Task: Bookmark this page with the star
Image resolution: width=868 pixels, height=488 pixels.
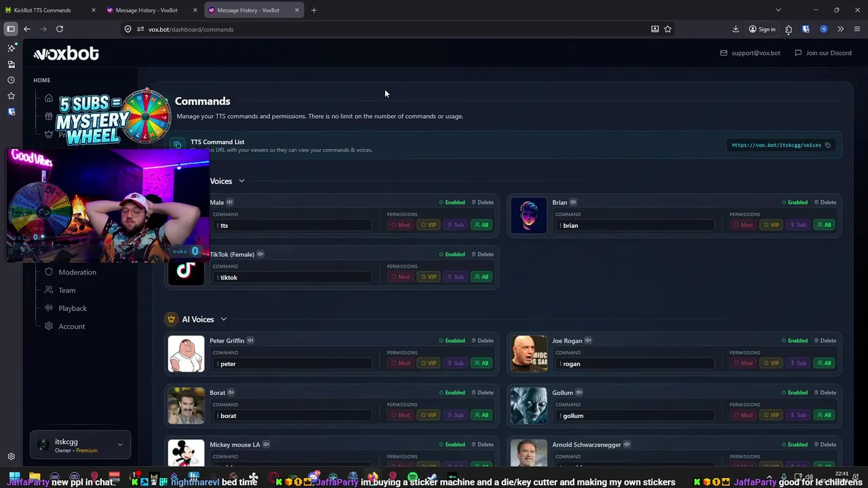Action: point(668,29)
